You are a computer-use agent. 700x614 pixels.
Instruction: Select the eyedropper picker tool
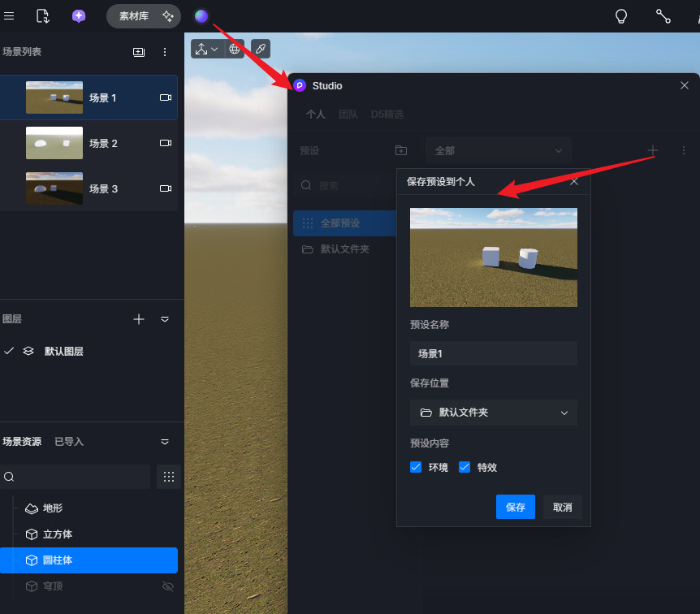tap(261, 49)
